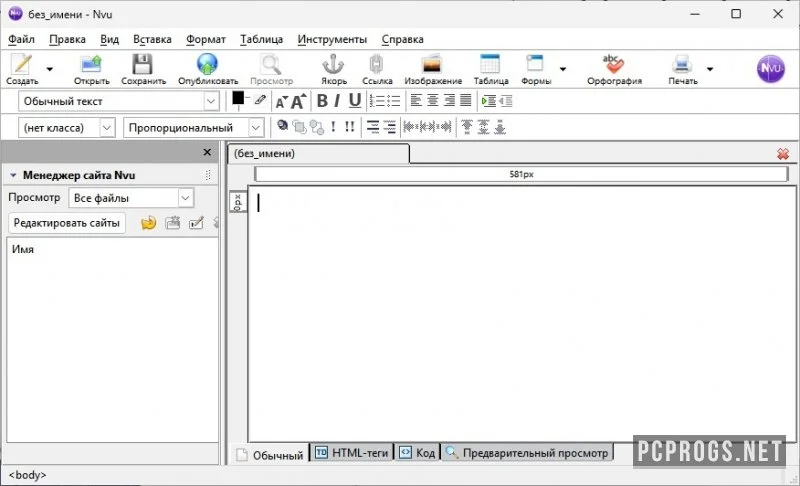Switch to Обычный edit mode tab
The height and width of the screenshot is (486, 800).
[270, 454]
